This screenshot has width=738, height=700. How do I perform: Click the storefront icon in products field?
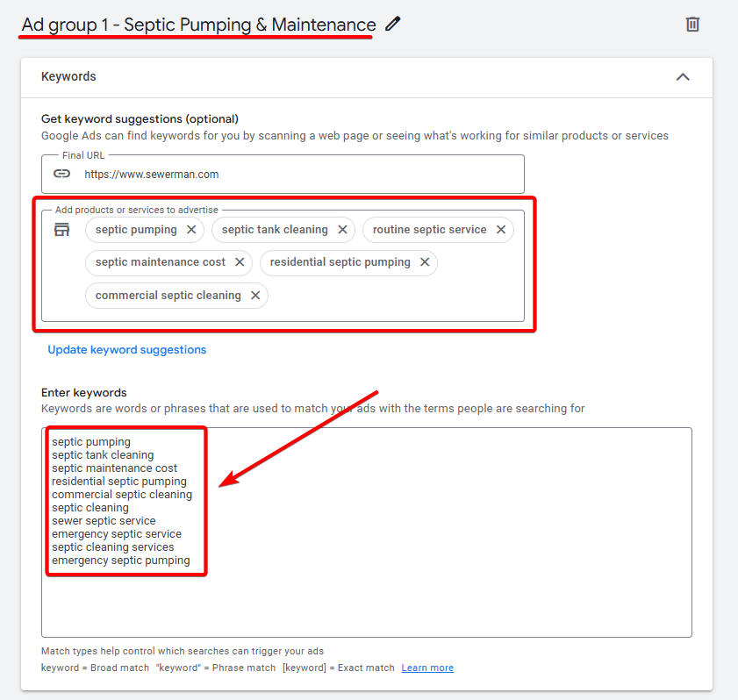pyautogui.click(x=61, y=230)
